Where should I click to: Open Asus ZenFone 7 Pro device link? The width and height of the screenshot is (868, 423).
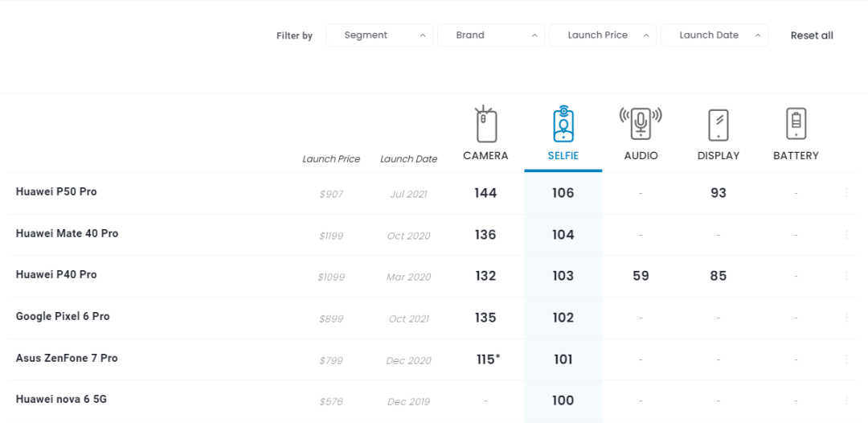tap(67, 358)
